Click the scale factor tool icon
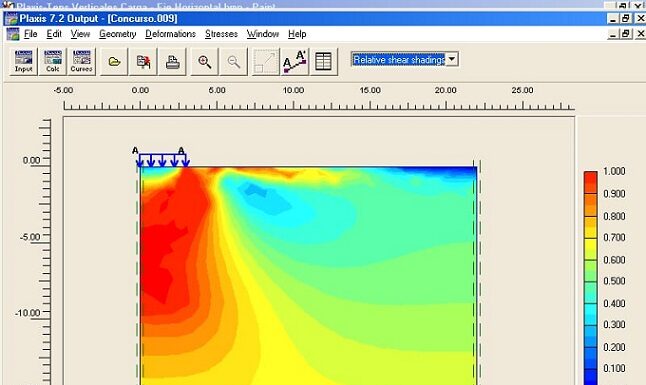Screen dimensions: 646x385 pos(265,61)
